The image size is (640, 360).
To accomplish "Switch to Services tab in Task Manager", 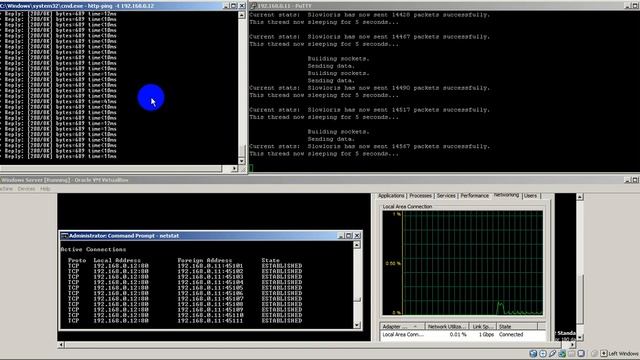I will click(x=446, y=196).
